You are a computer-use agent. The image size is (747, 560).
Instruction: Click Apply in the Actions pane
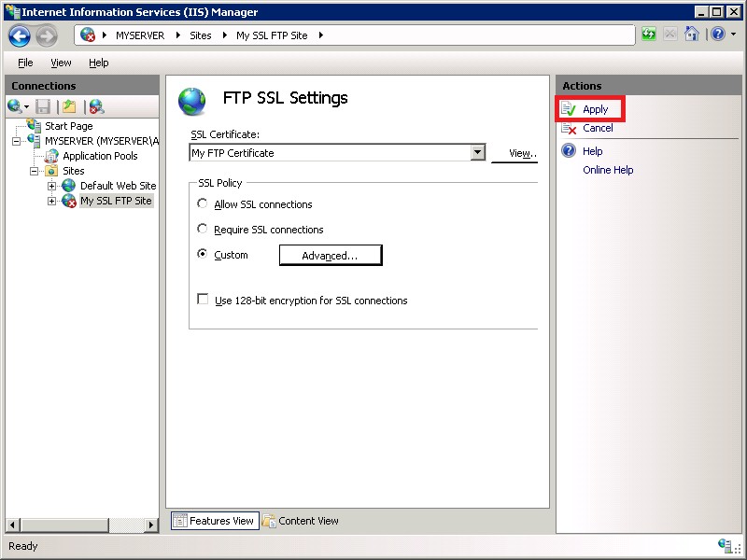coord(596,109)
